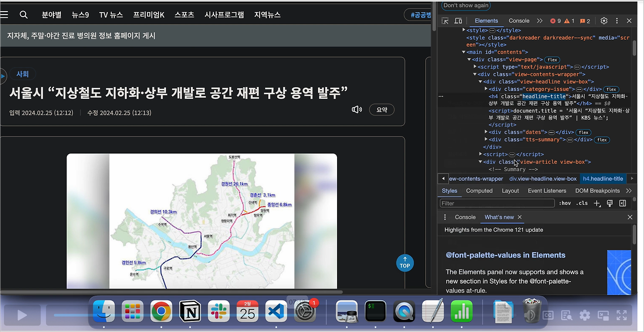Toggle rendering emulations brush icon

tap(609, 203)
